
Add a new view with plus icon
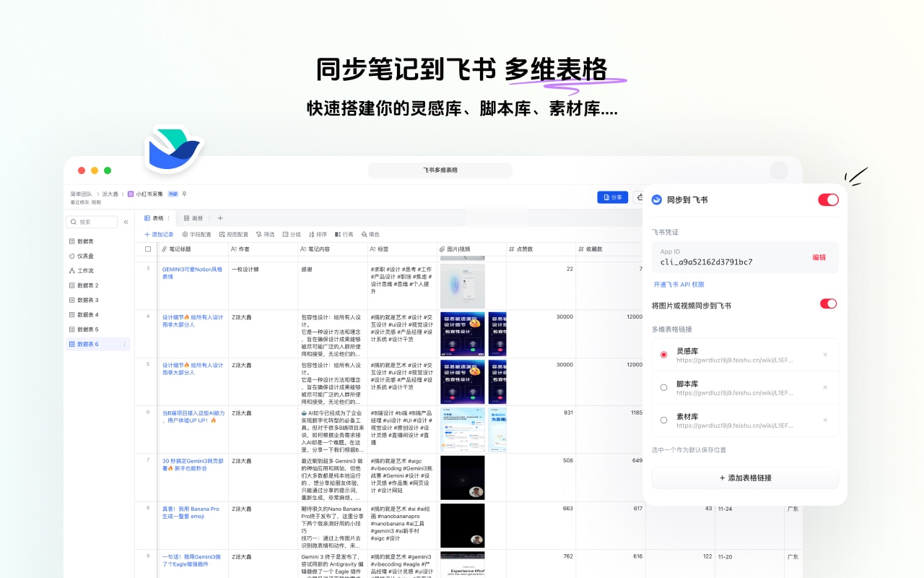(220, 218)
